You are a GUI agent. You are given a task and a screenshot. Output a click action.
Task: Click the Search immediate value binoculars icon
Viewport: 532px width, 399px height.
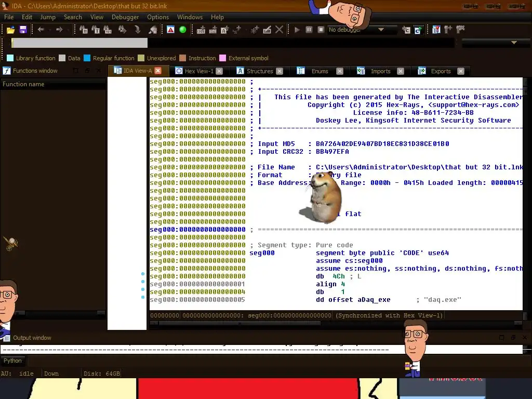(x=84, y=30)
